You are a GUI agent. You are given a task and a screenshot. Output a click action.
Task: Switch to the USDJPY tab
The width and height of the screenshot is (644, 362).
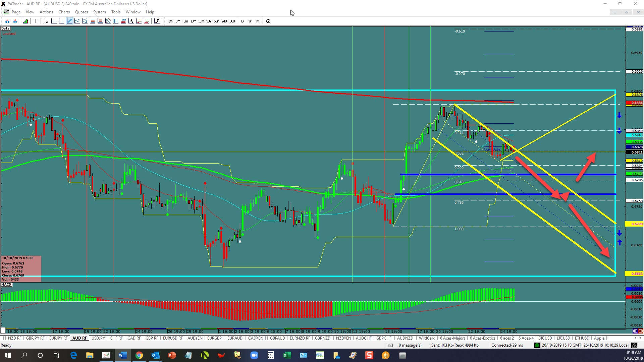(x=98, y=338)
